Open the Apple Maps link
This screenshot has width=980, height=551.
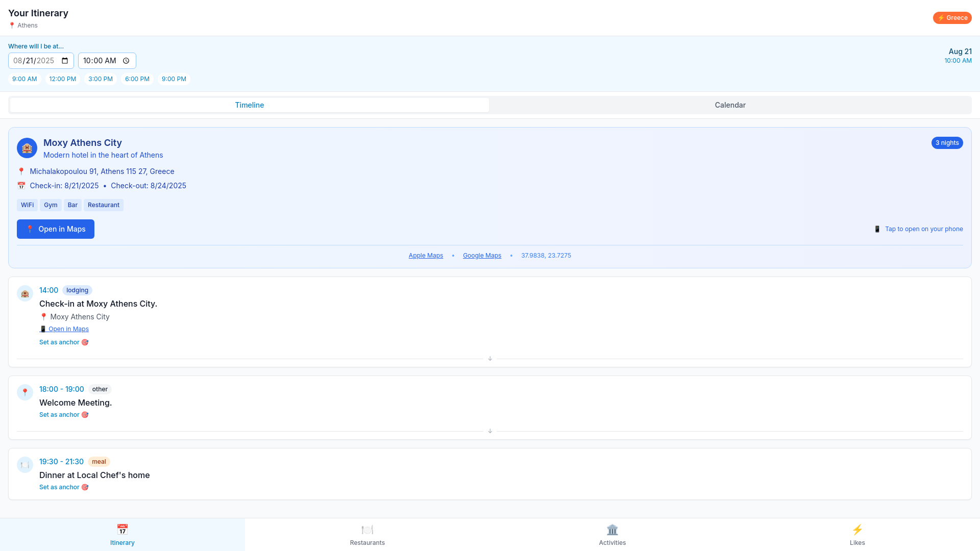(426, 256)
